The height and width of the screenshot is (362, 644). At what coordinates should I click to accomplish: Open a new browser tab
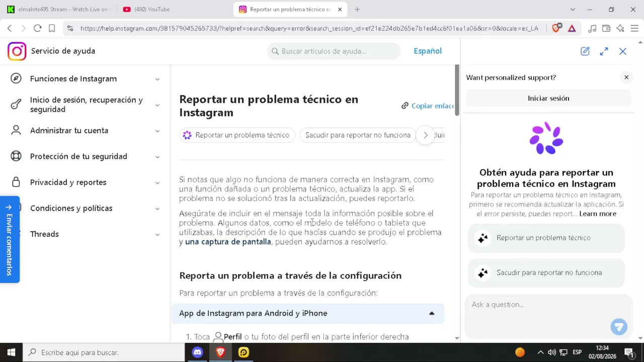point(357,10)
